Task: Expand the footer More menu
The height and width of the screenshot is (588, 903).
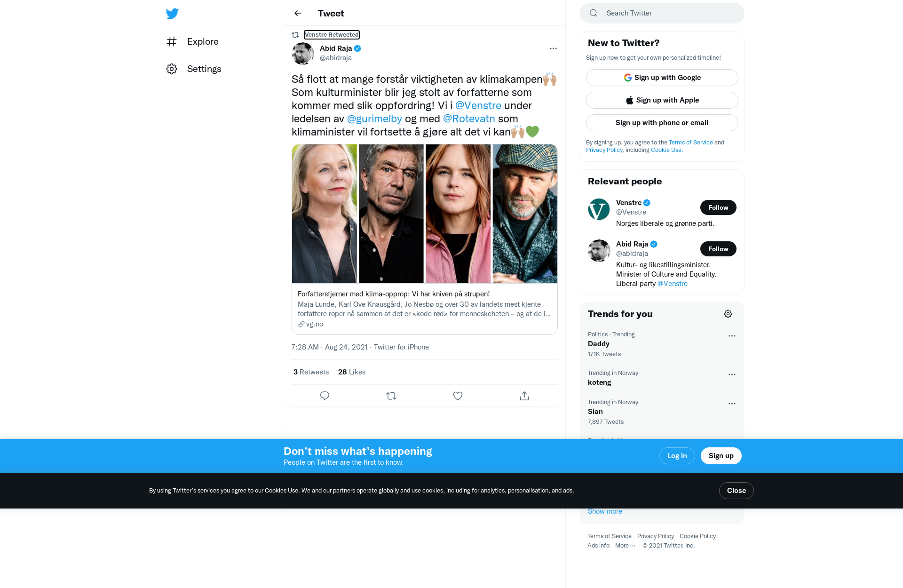Action: point(626,546)
